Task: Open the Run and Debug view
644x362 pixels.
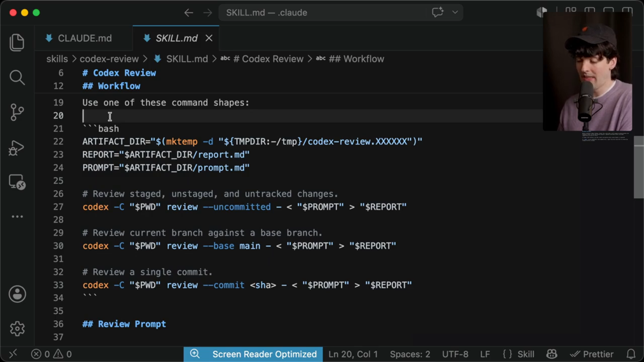Action: (x=17, y=147)
